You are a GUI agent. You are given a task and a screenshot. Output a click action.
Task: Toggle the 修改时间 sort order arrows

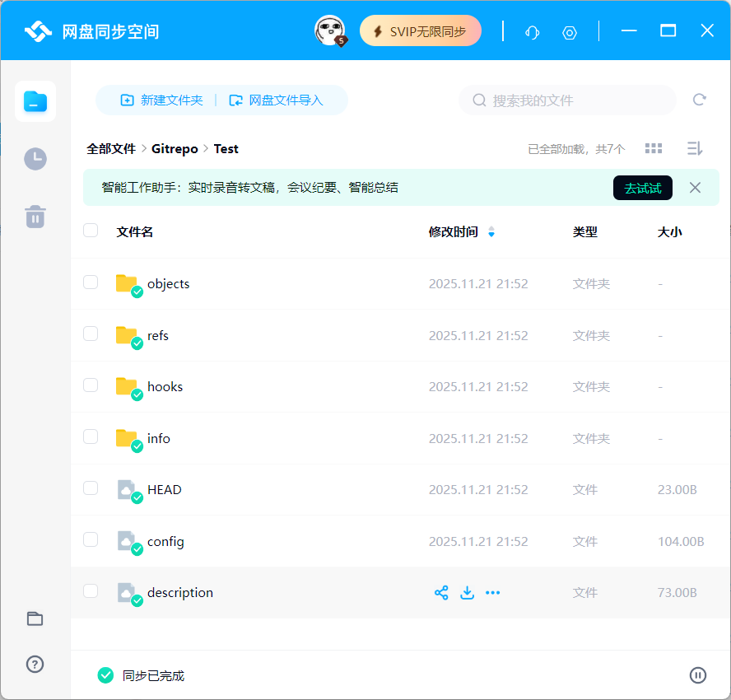(491, 231)
